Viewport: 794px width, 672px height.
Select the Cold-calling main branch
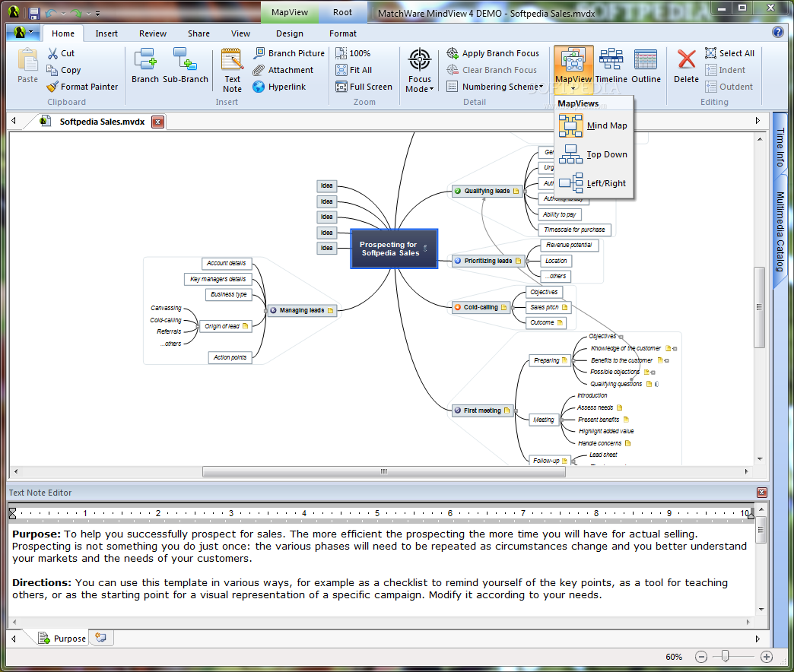coord(481,307)
